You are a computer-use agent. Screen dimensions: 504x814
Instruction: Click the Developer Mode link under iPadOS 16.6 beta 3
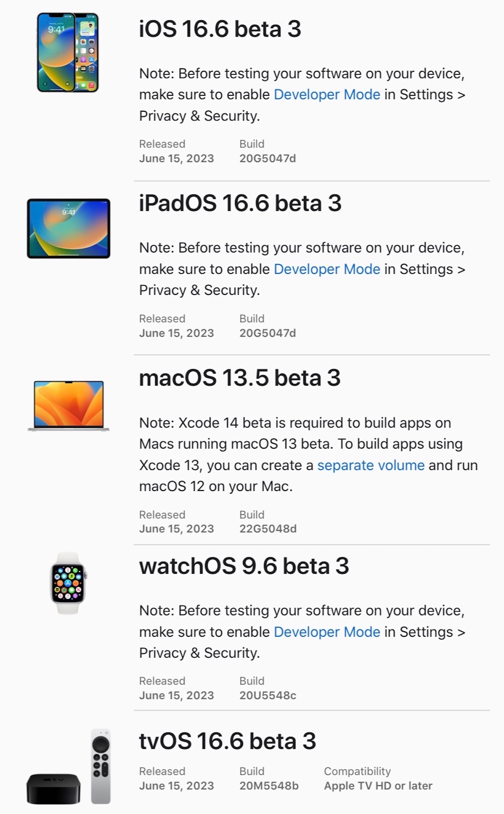coord(328,269)
